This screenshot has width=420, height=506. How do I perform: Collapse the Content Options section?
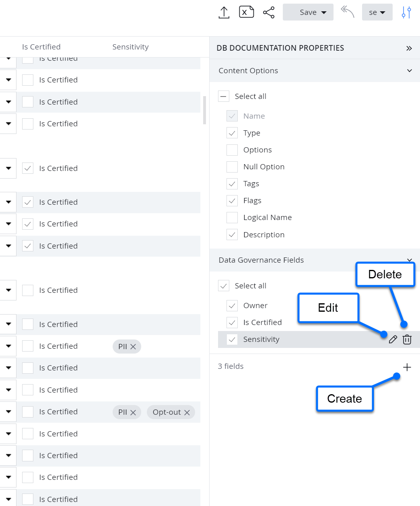[410, 70]
